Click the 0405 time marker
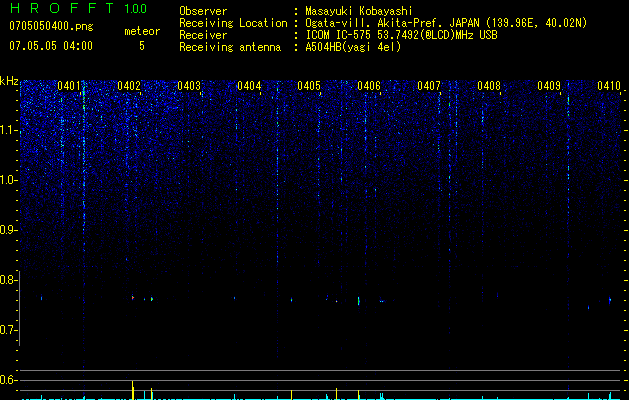Viewport: 629px width, 400px height. (x=309, y=85)
